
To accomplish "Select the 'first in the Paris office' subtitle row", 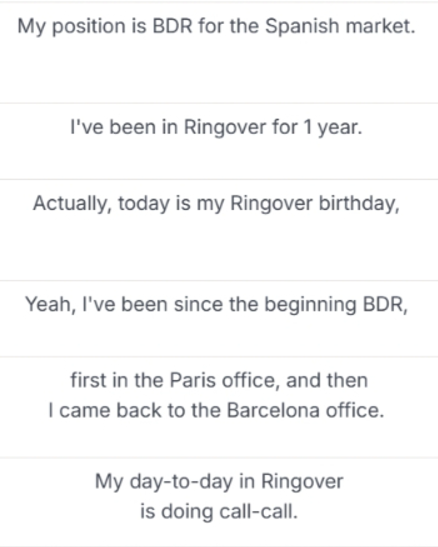I will (x=219, y=407).
